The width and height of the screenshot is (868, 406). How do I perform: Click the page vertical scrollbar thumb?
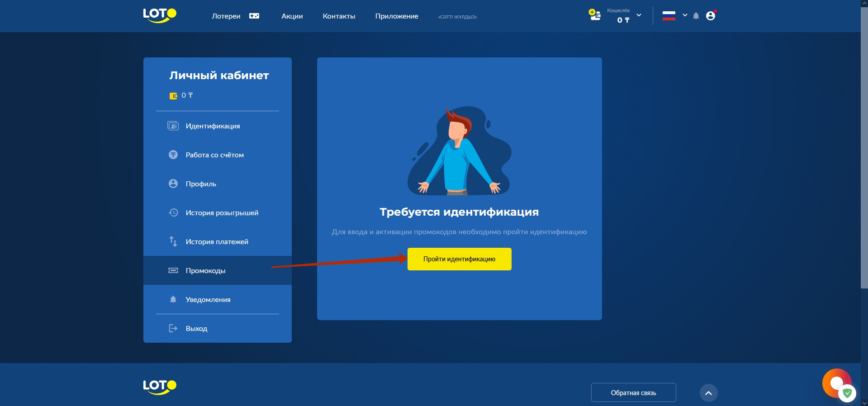pos(864,145)
